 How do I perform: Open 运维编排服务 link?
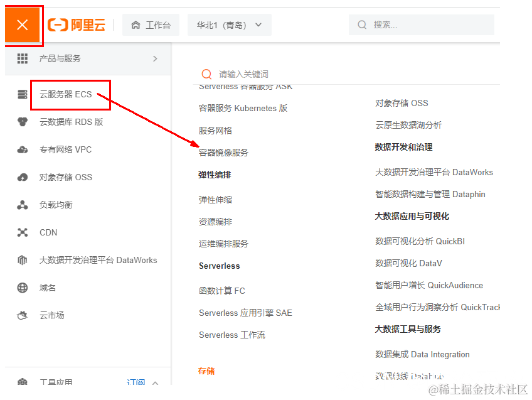point(223,244)
